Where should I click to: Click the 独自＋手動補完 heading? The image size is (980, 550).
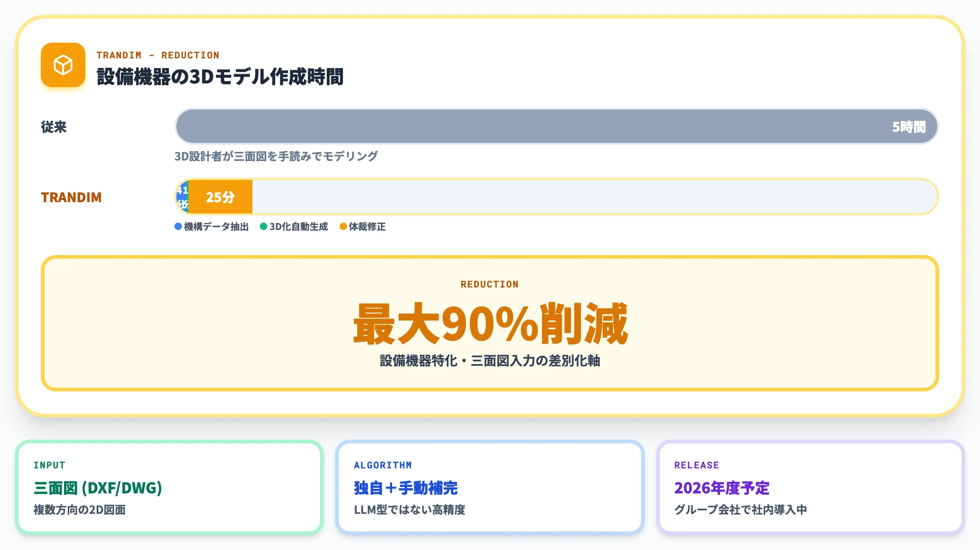[x=406, y=488]
